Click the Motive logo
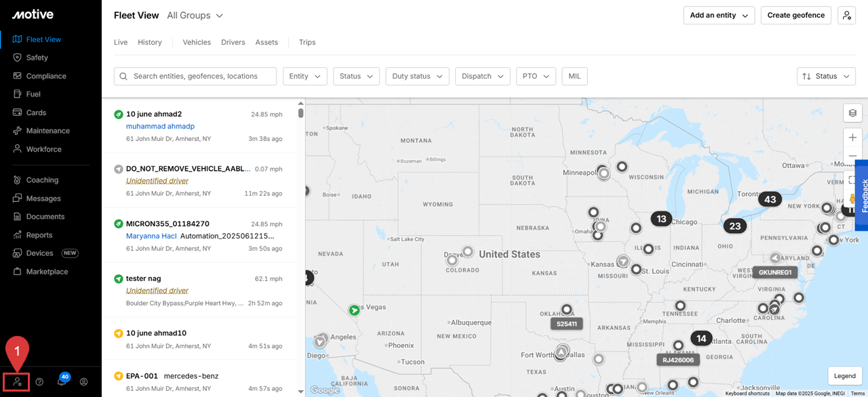Viewport: 868px width, 397px height. click(x=33, y=14)
